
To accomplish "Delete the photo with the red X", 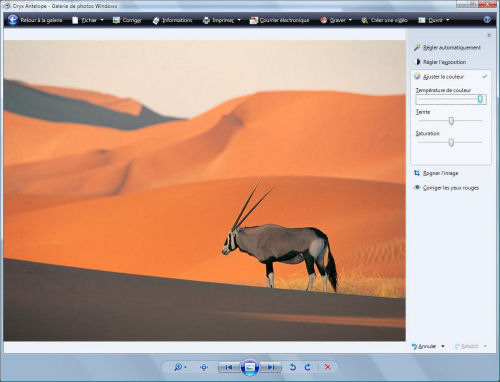I will click(x=328, y=367).
